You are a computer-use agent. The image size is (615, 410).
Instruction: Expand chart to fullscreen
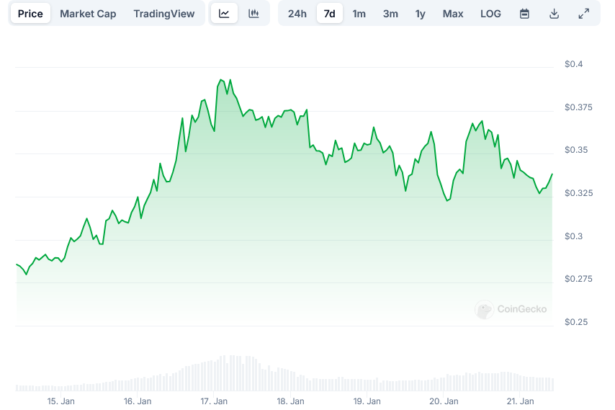pos(584,14)
